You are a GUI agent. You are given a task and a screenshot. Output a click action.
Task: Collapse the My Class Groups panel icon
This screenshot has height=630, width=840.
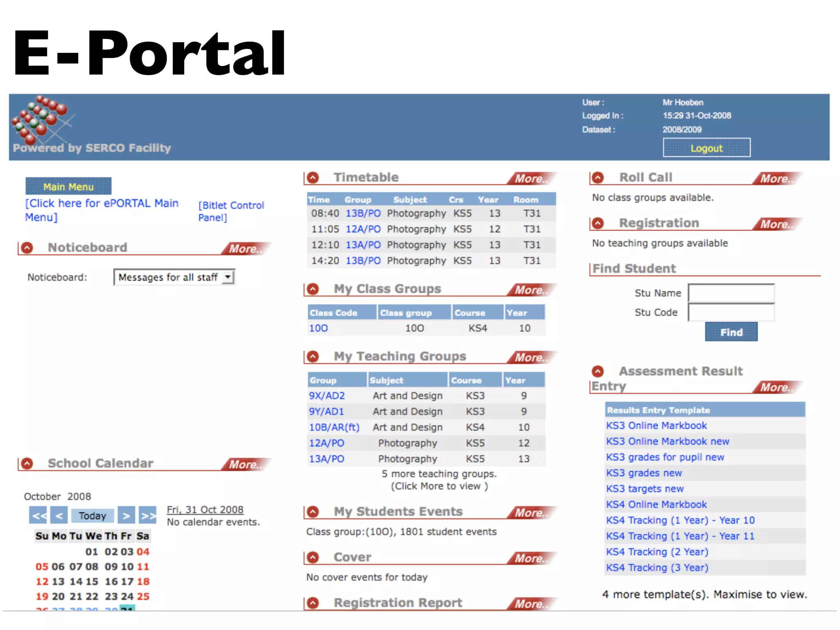[x=313, y=289]
